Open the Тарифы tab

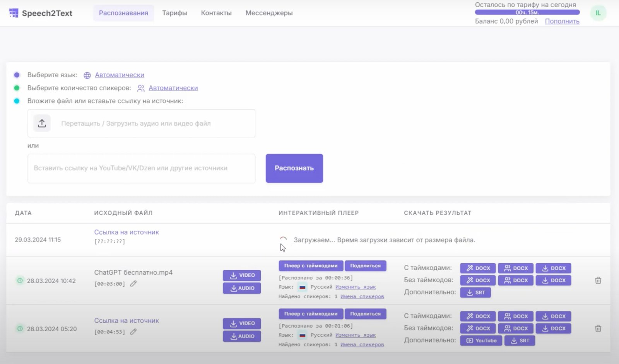point(174,13)
